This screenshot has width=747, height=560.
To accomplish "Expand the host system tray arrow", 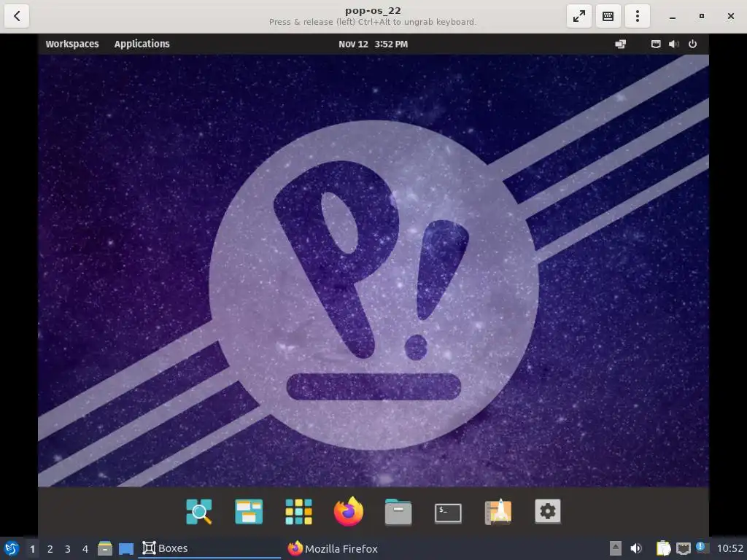I will (x=616, y=548).
